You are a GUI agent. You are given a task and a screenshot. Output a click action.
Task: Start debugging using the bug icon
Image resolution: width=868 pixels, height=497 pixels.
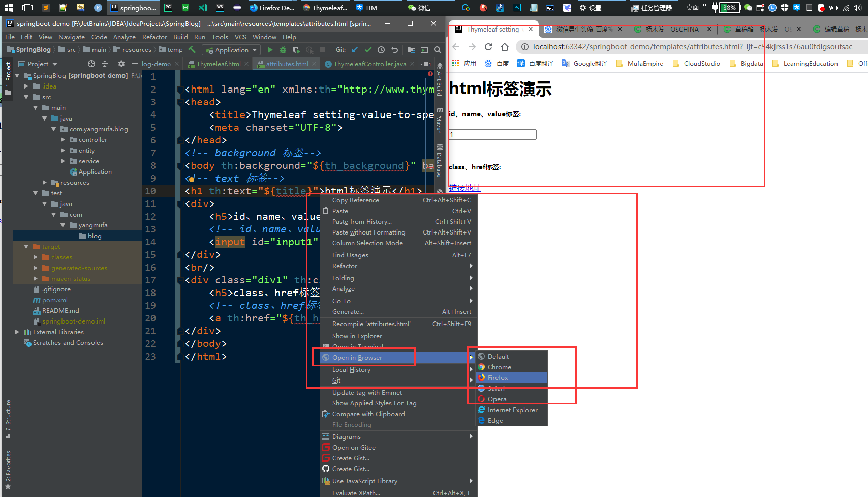pyautogui.click(x=283, y=49)
